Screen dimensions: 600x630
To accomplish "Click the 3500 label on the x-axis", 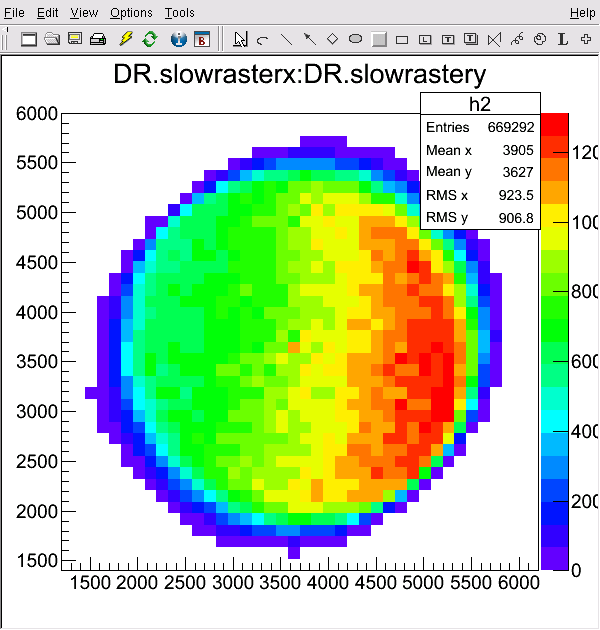I will click(x=280, y=583).
